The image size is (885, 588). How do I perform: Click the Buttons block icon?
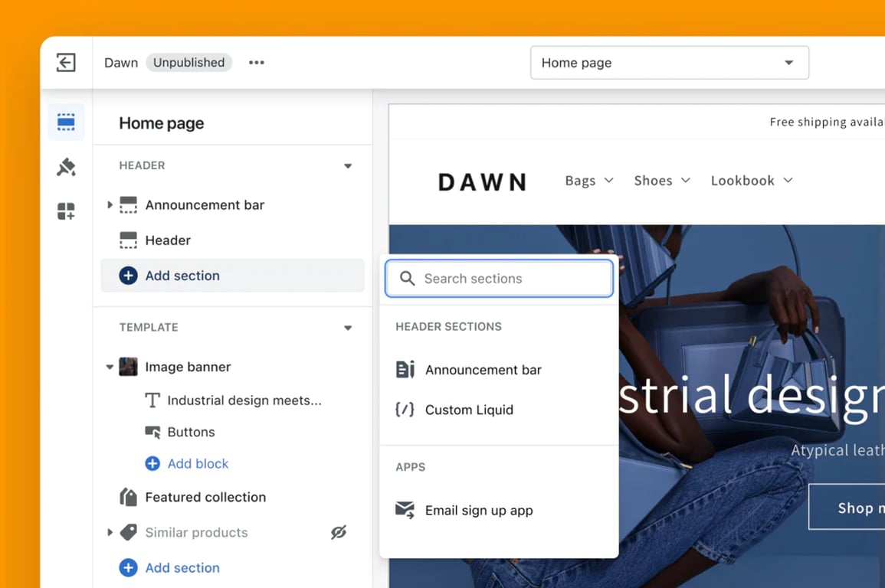click(x=152, y=432)
